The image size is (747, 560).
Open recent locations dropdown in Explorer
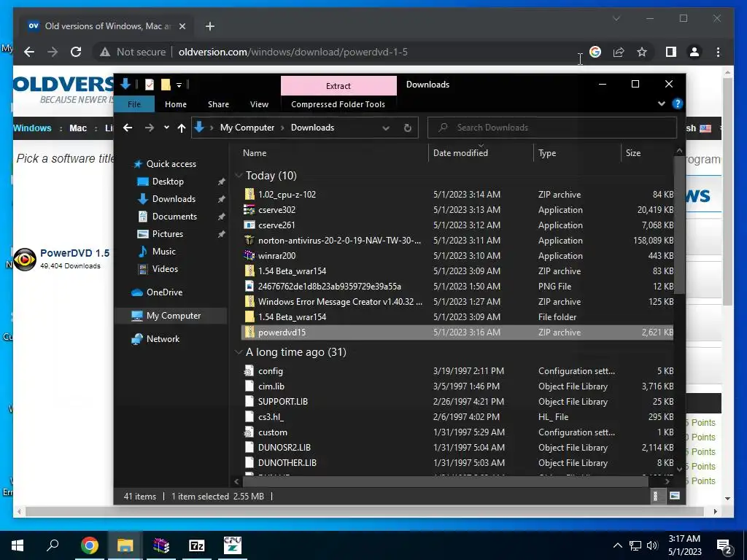166,128
